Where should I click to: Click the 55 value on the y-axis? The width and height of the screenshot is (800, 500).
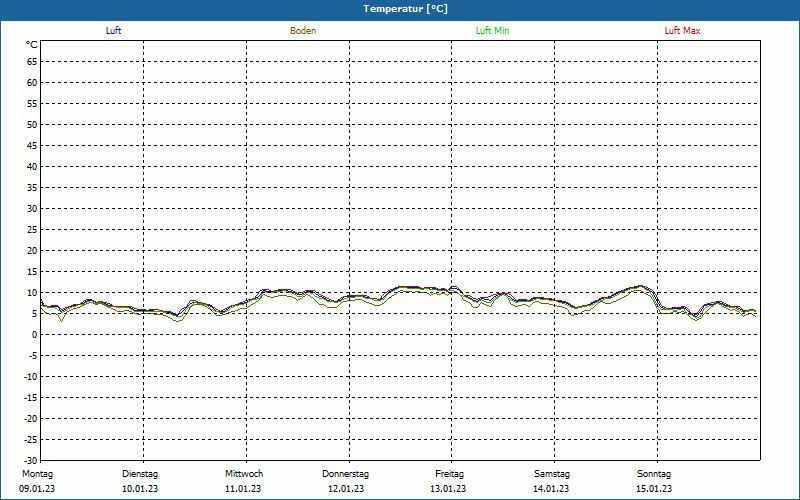tap(32, 104)
